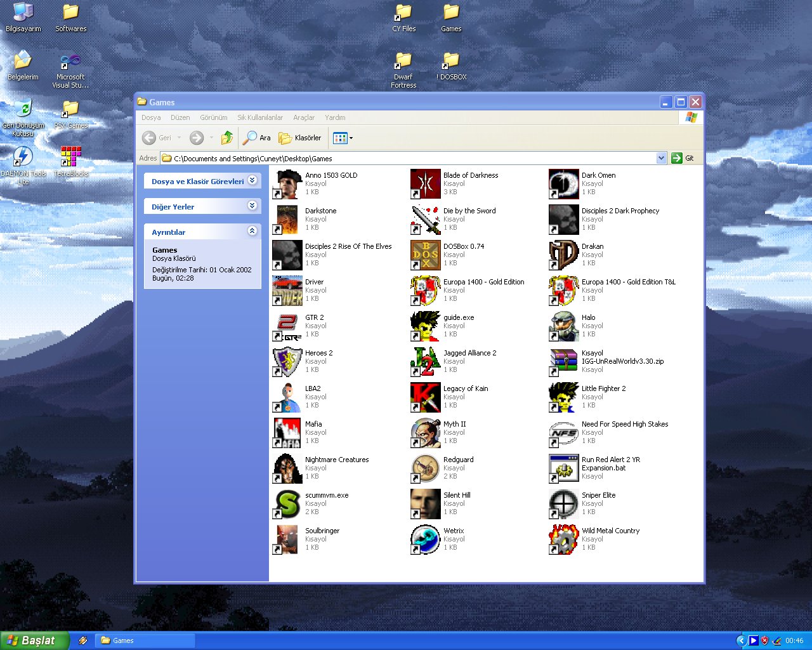812x650 pixels.
Task: Click the Dark Omen shortcut icon
Action: click(563, 184)
